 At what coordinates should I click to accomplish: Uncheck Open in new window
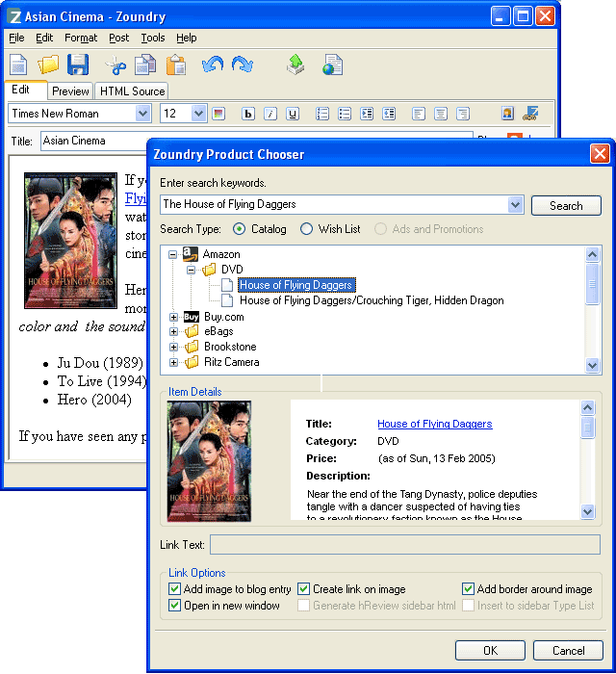174,606
